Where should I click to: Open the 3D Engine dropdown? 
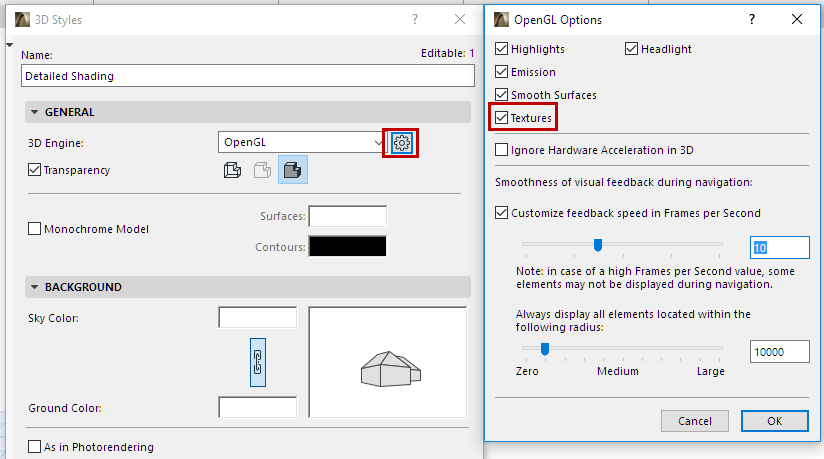[x=301, y=143]
